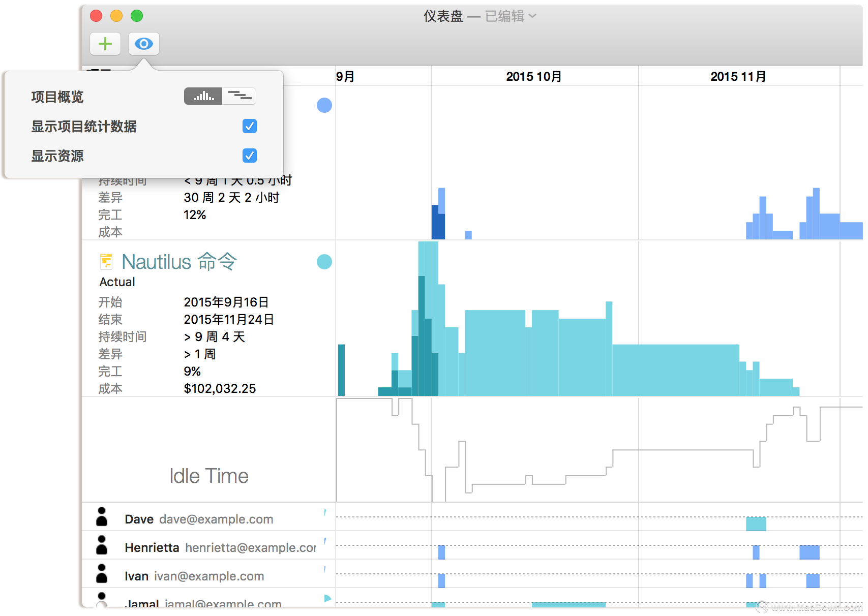This screenshot has width=868, height=616.
Task: Click the 12% completion value
Action: tap(195, 215)
